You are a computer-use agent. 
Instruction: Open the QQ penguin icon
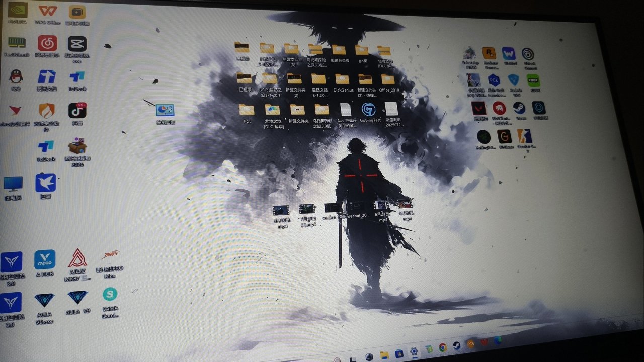16,76
